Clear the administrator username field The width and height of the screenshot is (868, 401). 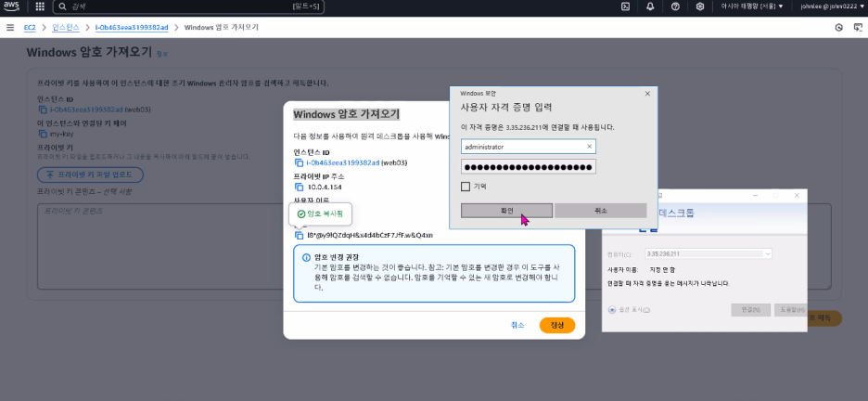tap(590, 147)
